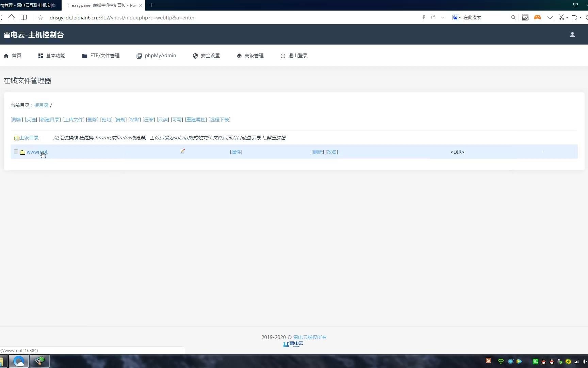Click the 只读 read-only action
The image size is (588, 368).
point(163,120)
